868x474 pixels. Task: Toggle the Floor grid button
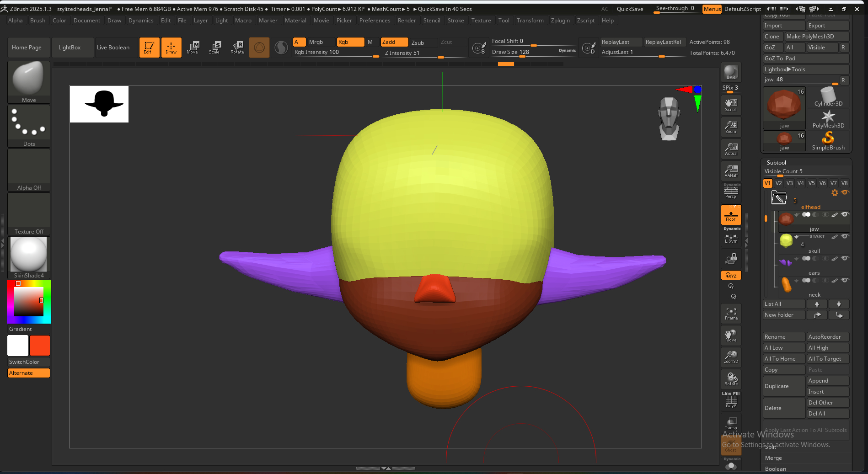tap(731, 215)
